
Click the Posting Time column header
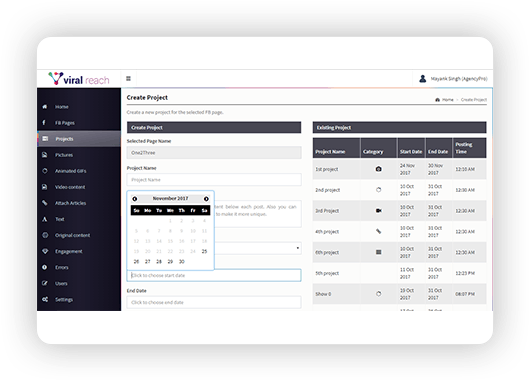tap(470, 148)
